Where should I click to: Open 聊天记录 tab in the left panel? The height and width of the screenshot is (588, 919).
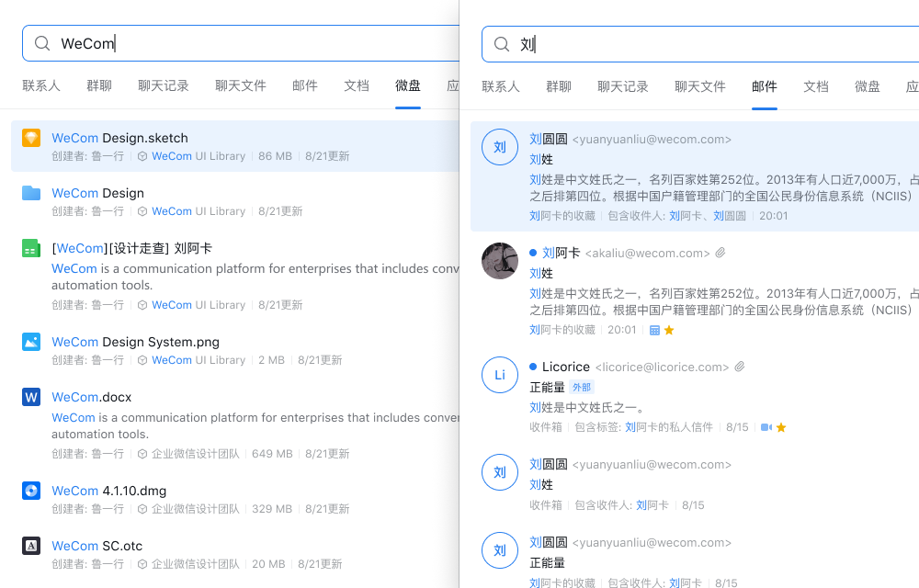tap(164, 85)
